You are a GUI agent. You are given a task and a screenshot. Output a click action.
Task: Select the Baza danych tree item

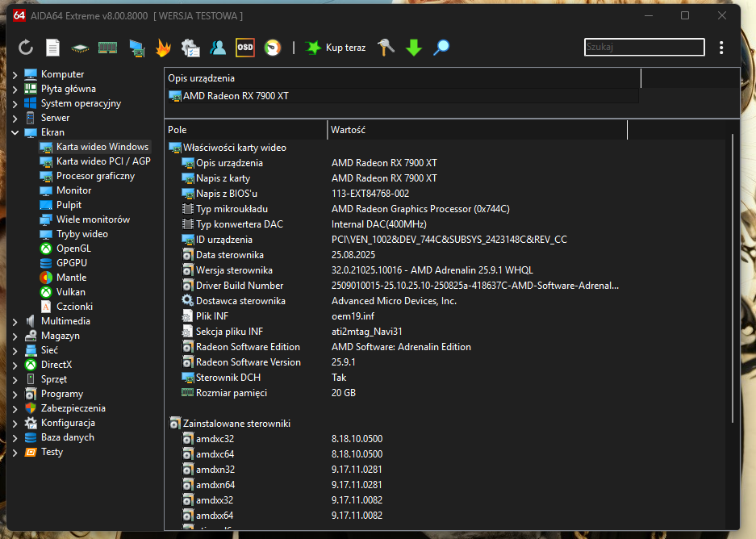(x=60, y=437)
